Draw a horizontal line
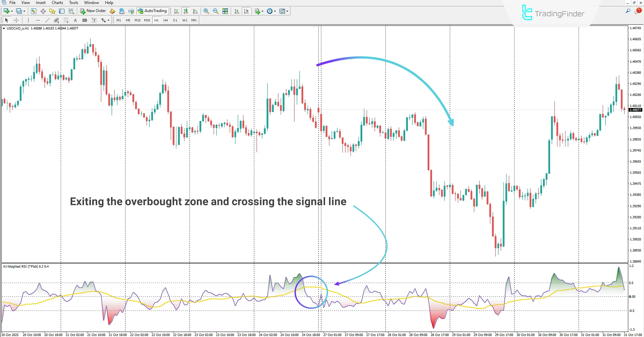 tap(38, 20)
